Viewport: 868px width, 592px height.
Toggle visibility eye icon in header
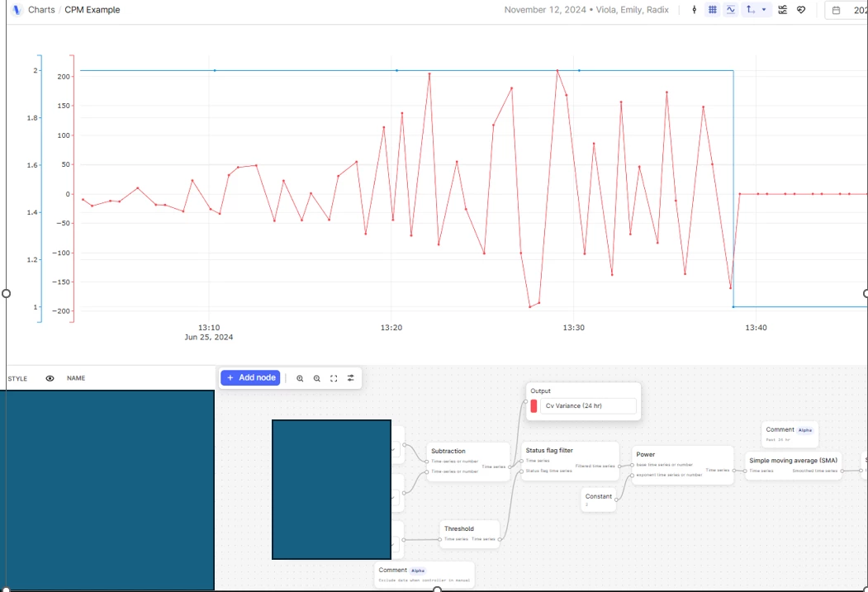(50, 378)
